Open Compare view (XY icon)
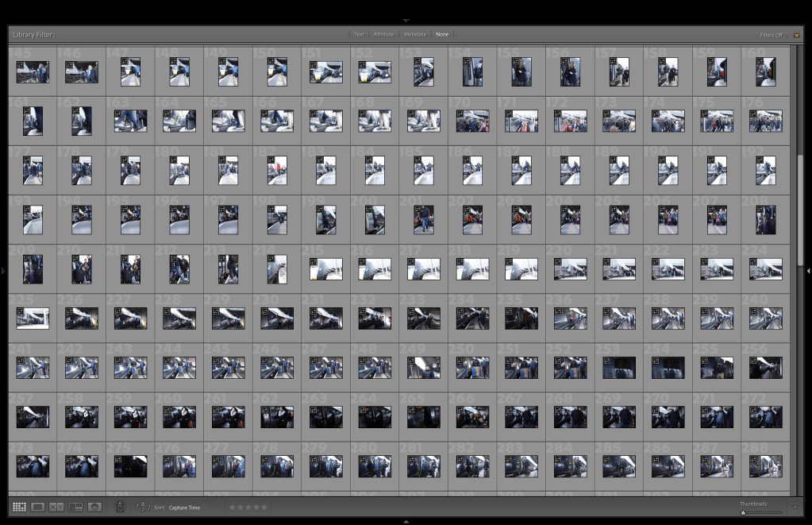812x525 pixels. 56,507
